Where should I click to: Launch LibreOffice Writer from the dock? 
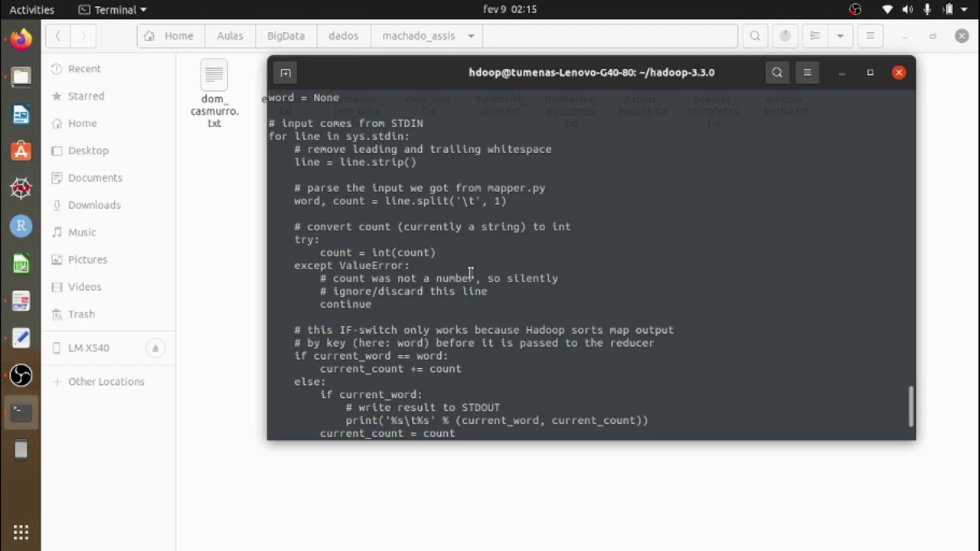(21, 114)
